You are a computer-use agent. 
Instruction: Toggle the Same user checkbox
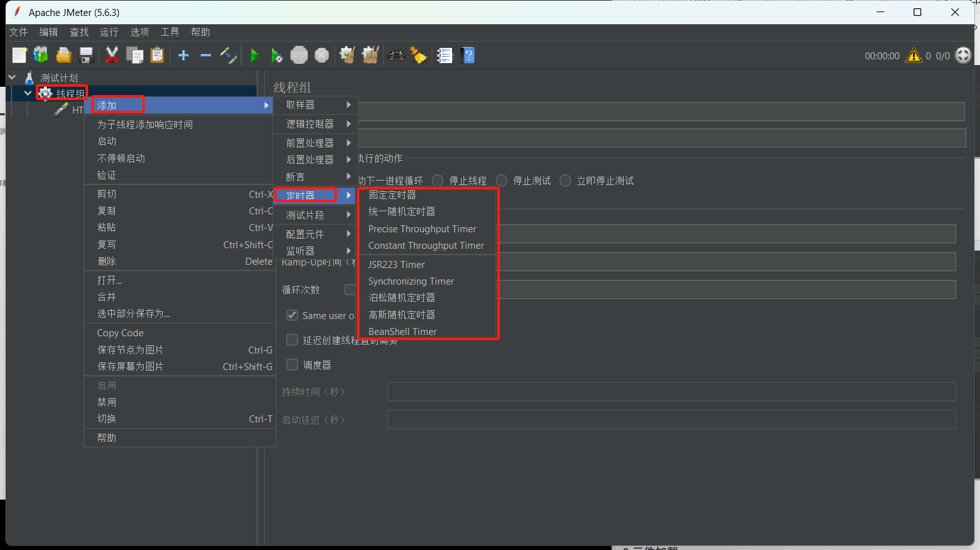point(292,315)
